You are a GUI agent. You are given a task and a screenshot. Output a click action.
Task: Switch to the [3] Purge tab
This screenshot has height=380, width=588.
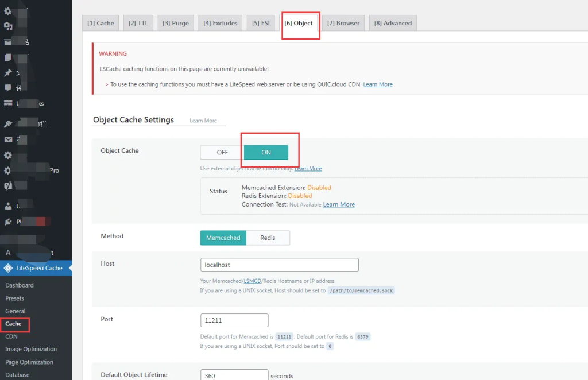point(176,23)
